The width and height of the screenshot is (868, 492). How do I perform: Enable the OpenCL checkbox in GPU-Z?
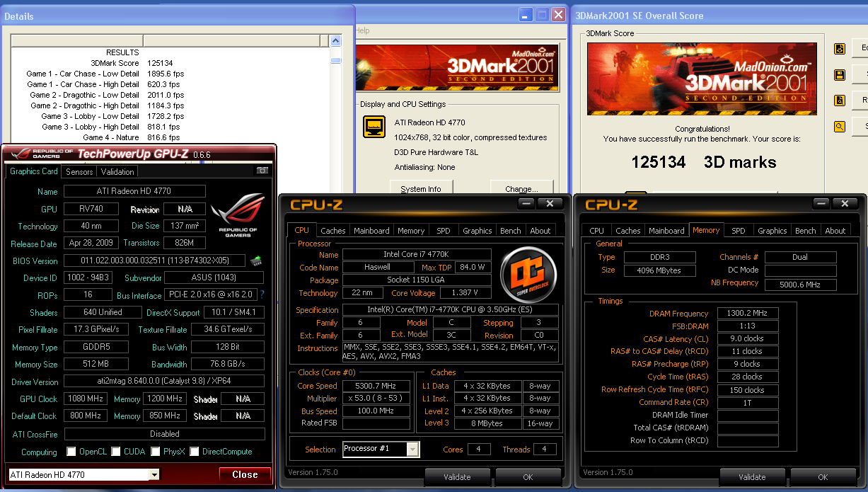pos(71,452)
